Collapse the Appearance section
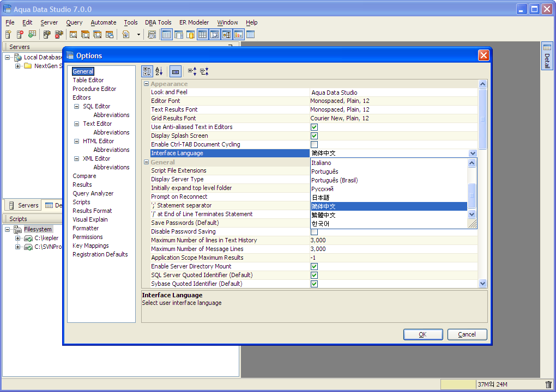The image size is (556, 392). (x=146, y=84)
